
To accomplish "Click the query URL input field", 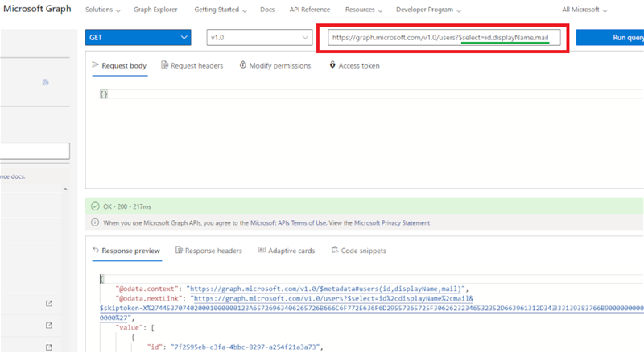I will click(443, 39).
